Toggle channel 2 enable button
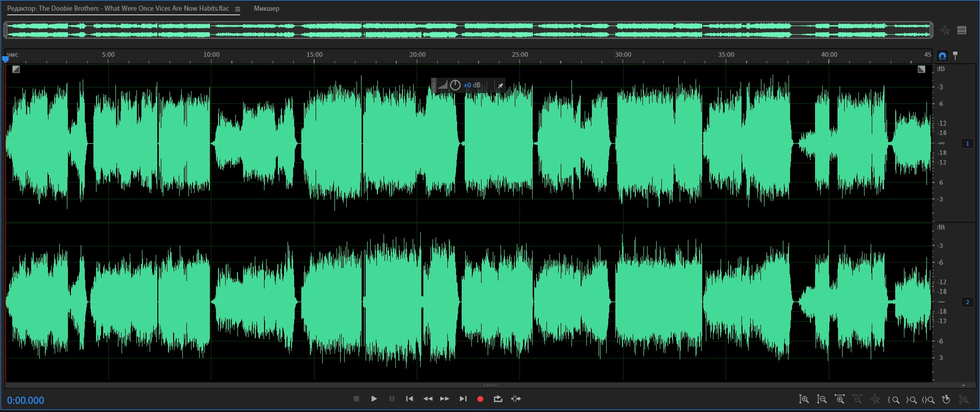980x412 pixels. 967,302
